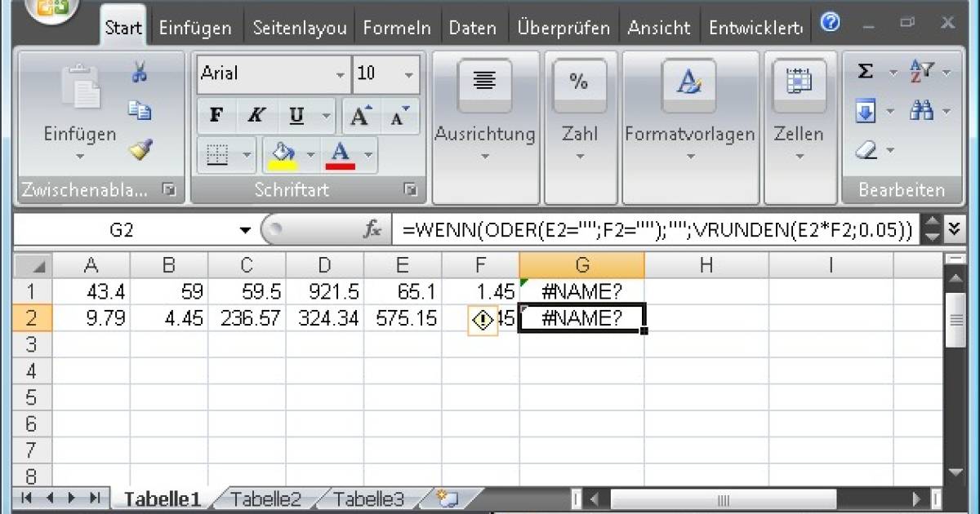Viewport: 980px width, 514px height.
Task: Open the Zahl percent number group
Action: (579, 126)
